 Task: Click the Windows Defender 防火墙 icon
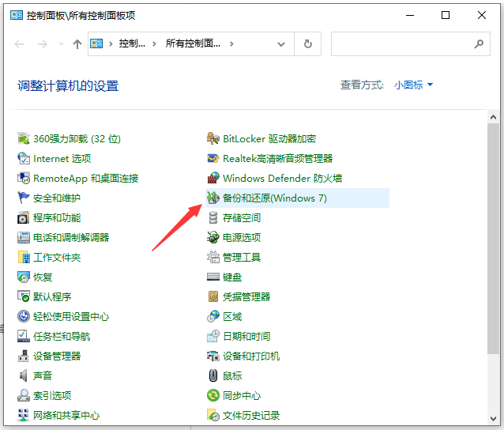(x=213, y=178)
